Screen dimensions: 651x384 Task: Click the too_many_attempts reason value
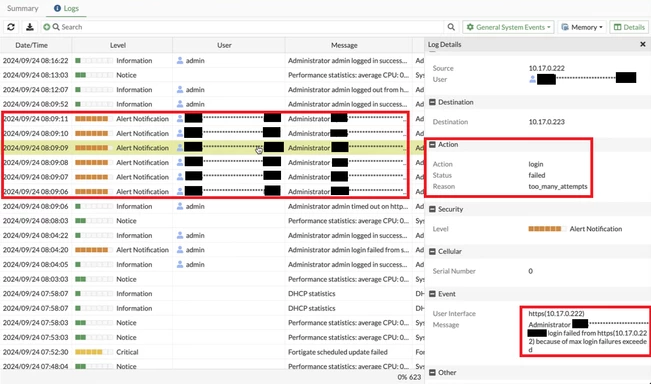(x=558, y=186)
